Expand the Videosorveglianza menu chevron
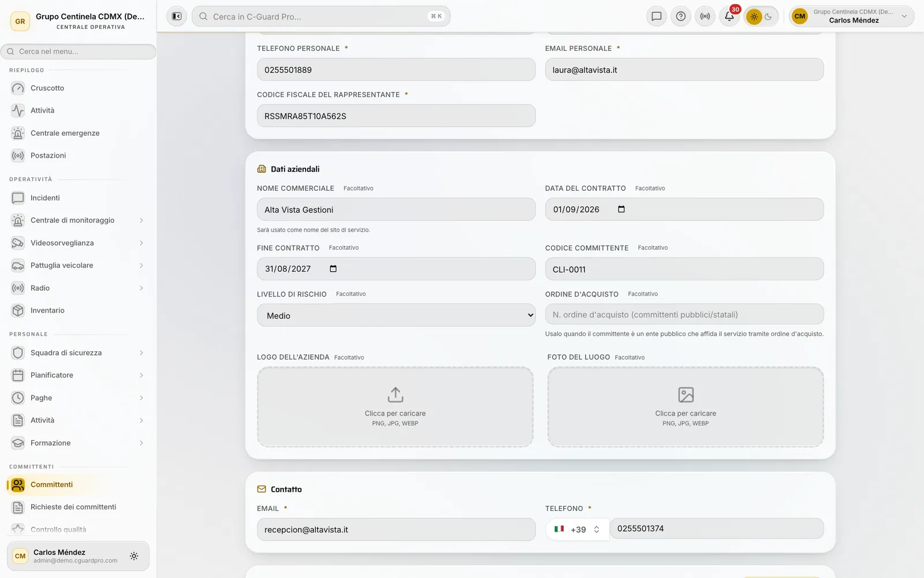 (x=141, y=243)
